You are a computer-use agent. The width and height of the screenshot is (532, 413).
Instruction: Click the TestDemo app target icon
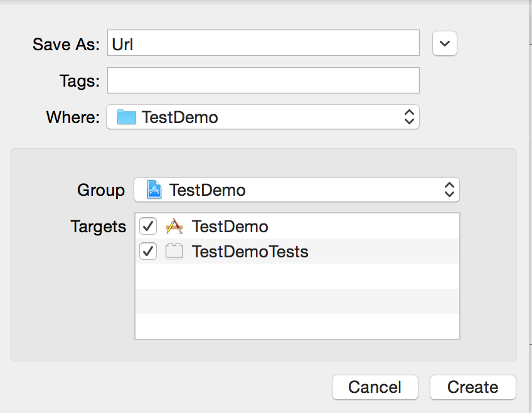point(174,227)
